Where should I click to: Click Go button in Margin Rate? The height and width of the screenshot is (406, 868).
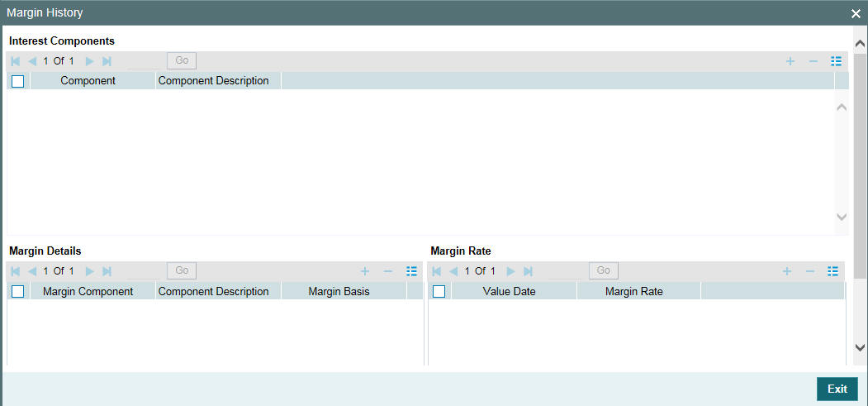tap(604, 270)
